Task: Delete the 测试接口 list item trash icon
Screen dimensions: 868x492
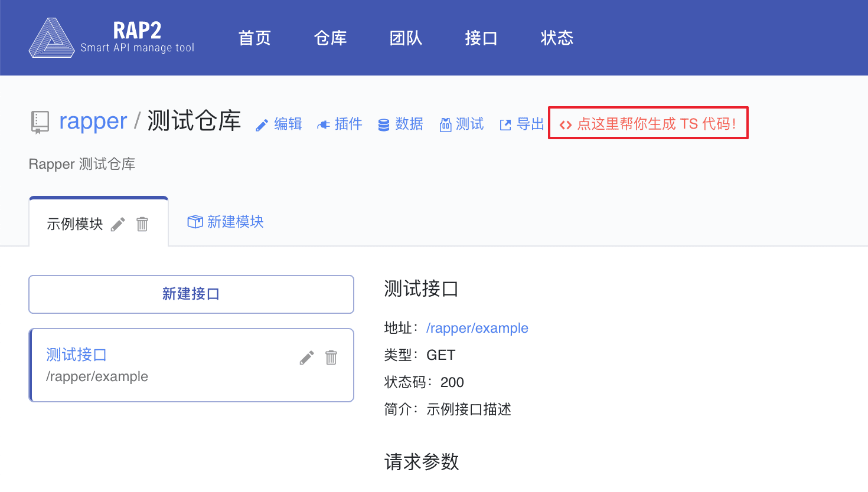Action: (x=331, y=357)
